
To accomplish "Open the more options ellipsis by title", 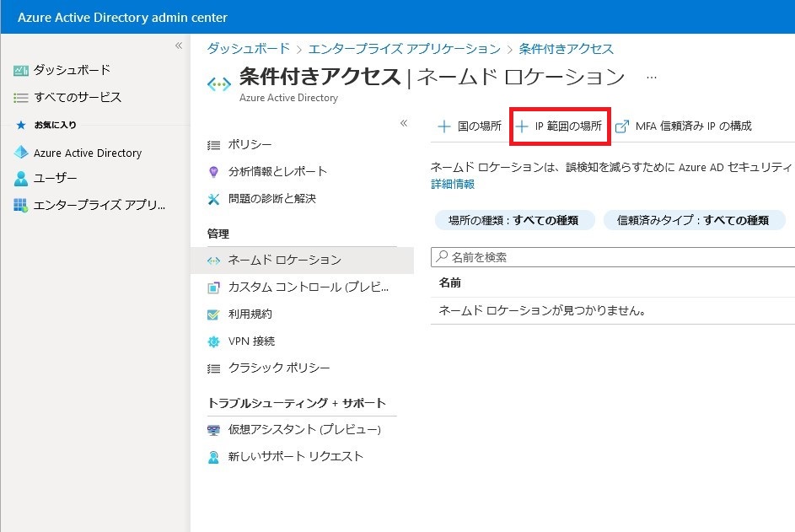I will coord(652,78).
